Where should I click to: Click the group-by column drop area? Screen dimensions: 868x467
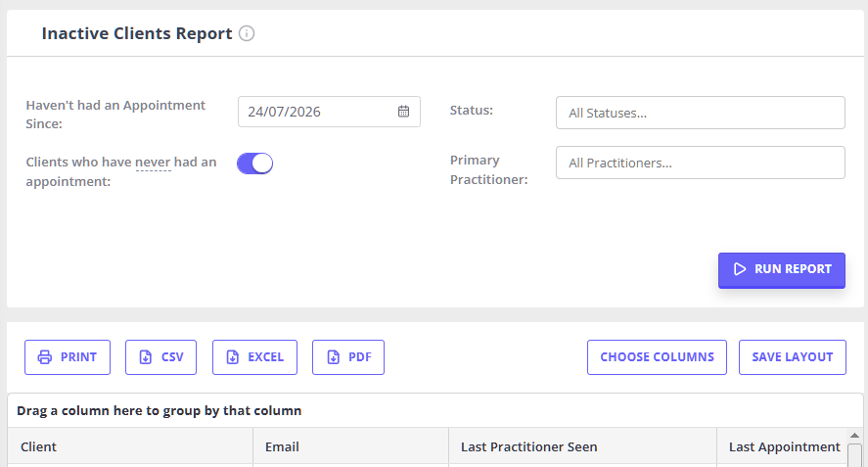(x=435, y=410)
